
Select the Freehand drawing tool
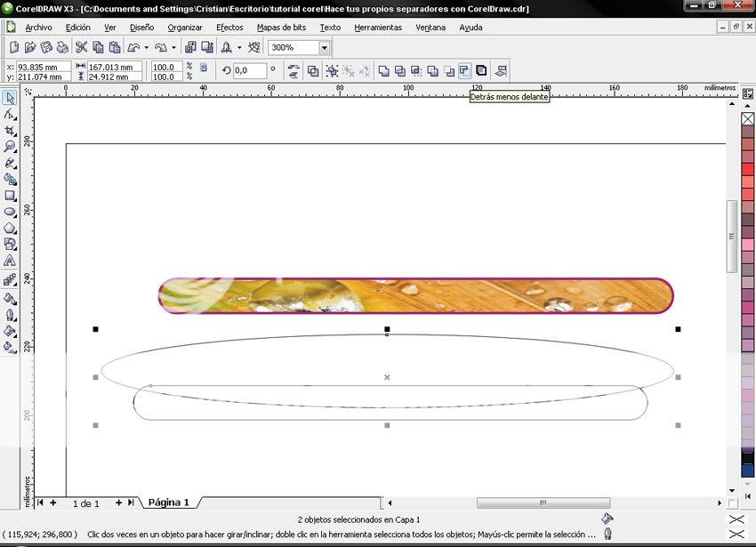[10, 163]
